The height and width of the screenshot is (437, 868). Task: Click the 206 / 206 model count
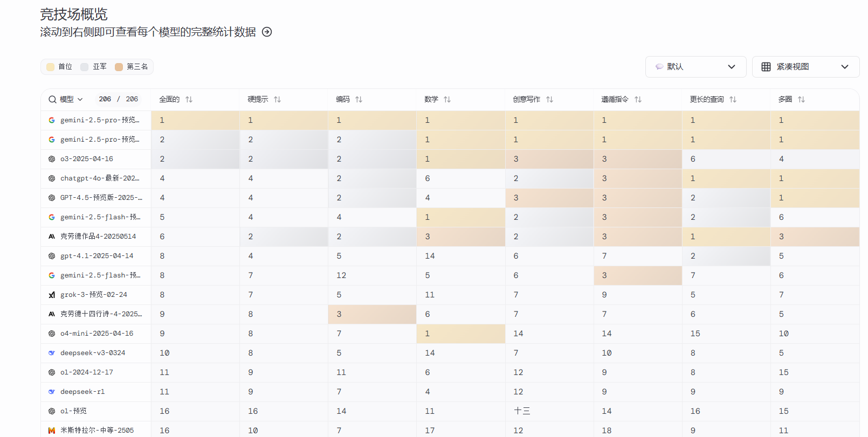pyautogui.click(x=119, y=99)
